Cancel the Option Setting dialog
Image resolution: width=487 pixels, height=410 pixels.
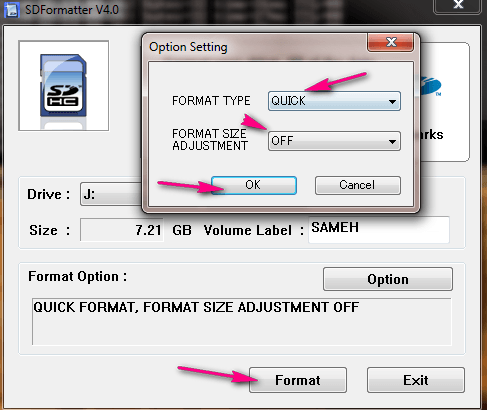tap(358, 185)
